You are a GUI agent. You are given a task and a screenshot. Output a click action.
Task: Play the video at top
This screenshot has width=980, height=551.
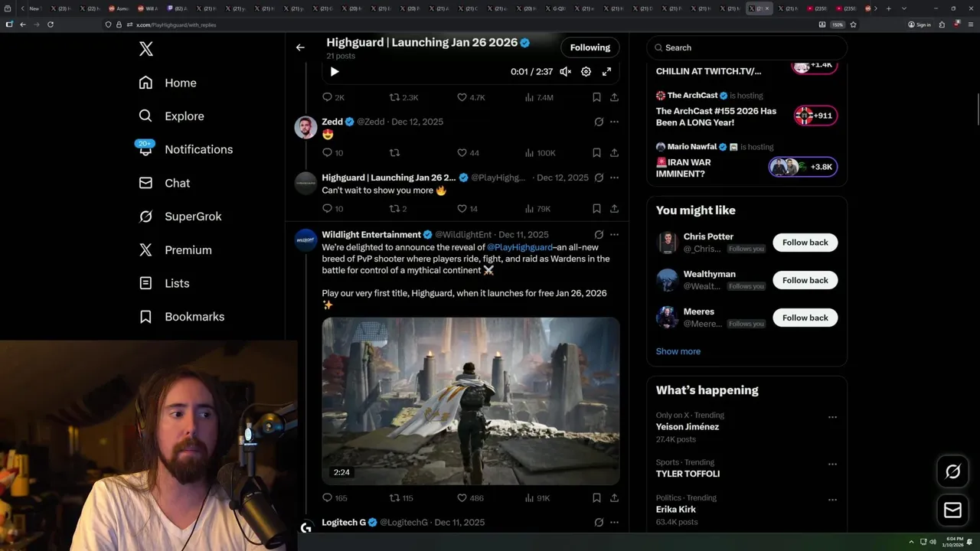click(x=335, y=71)
